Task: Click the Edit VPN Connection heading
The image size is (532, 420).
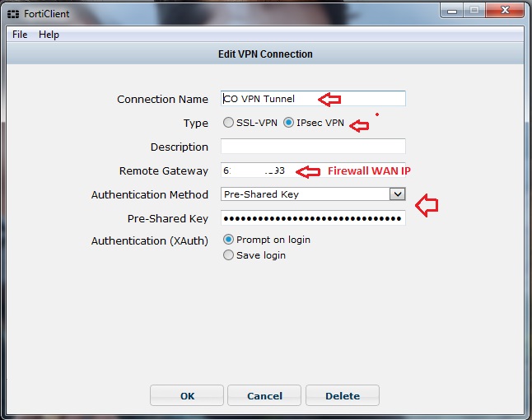Action: point(265,54)
